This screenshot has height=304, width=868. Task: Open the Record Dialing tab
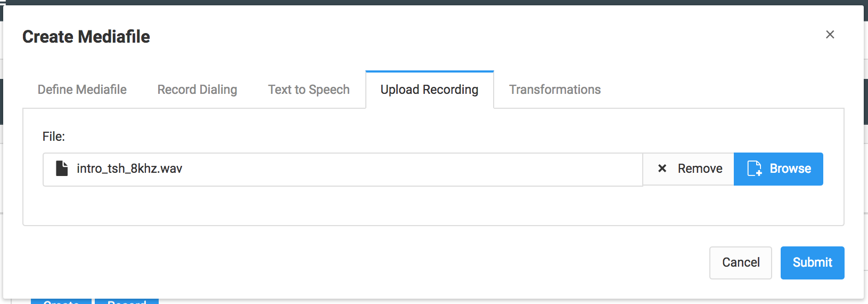[x=197, y=90]
